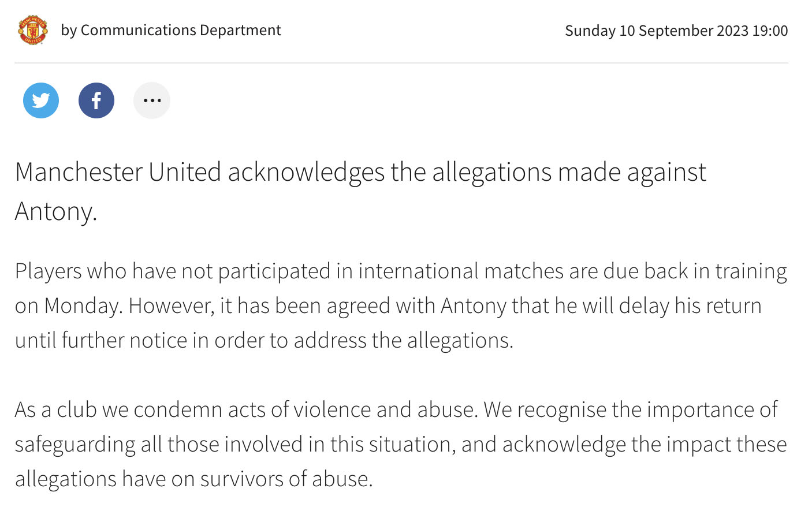Open more sharing options ellipsis button
Image resolution: width=812 pixels, height=507 pixels.
[152, 100]
